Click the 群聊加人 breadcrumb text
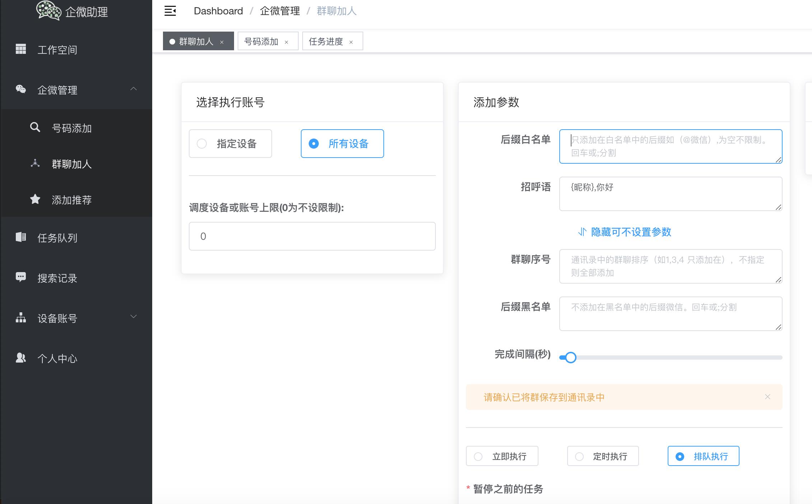 336,11
